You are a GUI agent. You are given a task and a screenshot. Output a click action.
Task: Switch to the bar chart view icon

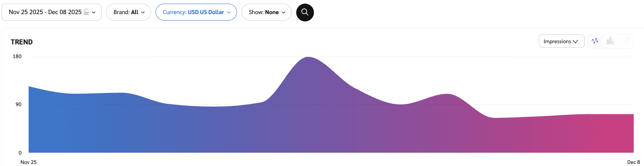pos(610,41)
